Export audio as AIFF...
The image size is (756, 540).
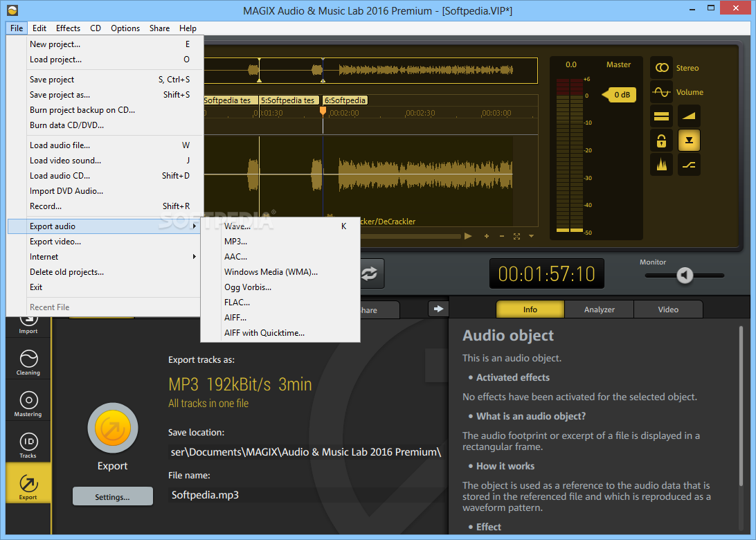[280, 318]
